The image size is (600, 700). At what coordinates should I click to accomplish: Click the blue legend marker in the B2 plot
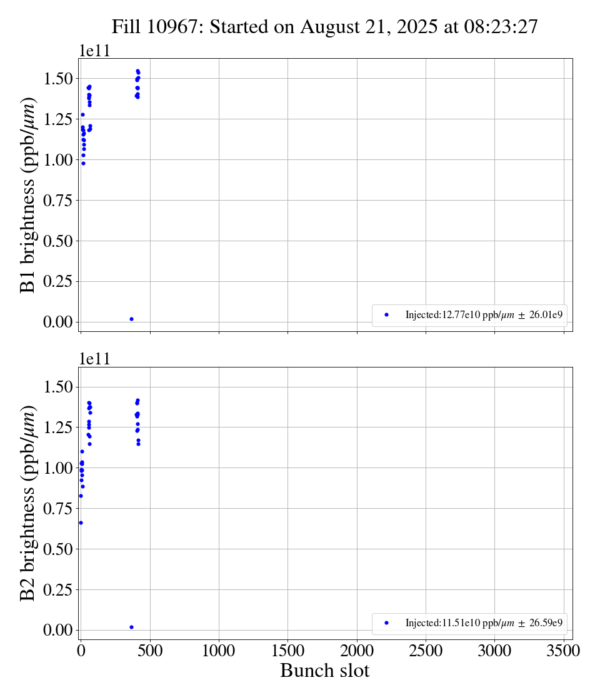click(386, 623)
